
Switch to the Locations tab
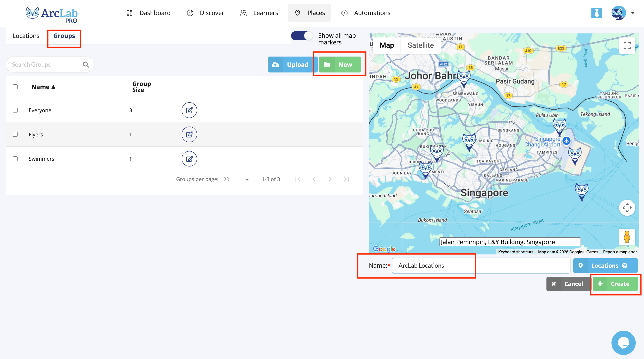tap(26, 36)
